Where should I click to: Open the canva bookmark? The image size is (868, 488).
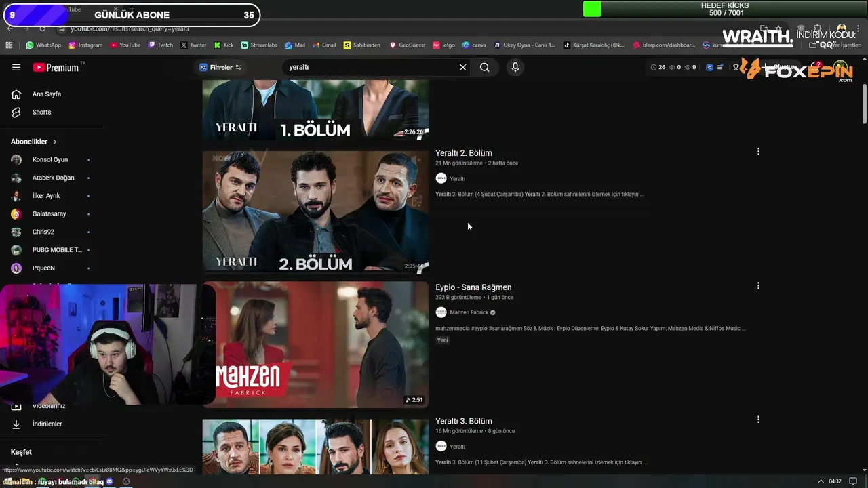[475, 45]
